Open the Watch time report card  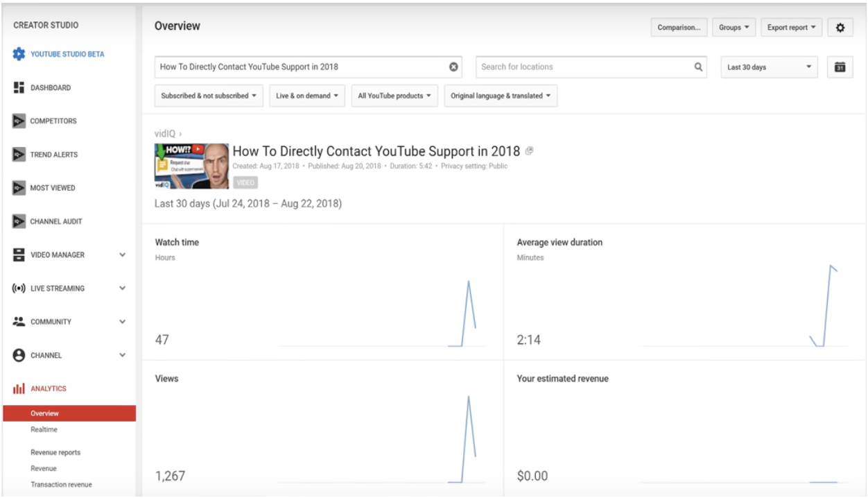point(322,292)
